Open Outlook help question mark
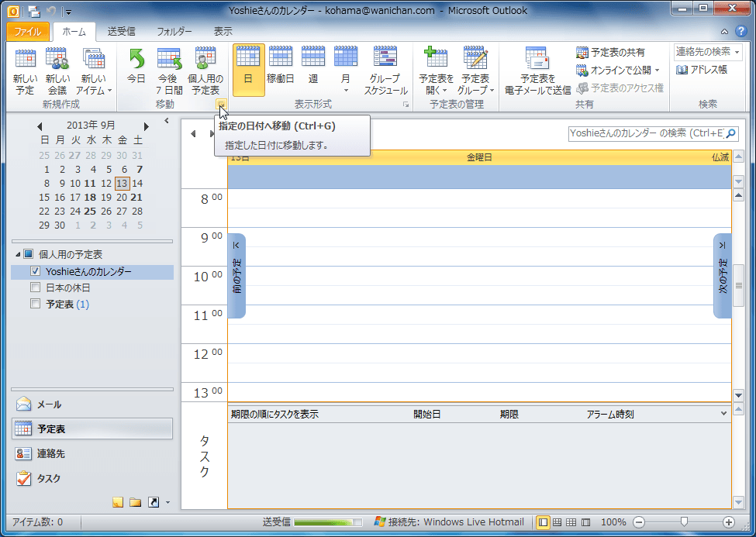The image size is (756, 537). pos(741,31)
